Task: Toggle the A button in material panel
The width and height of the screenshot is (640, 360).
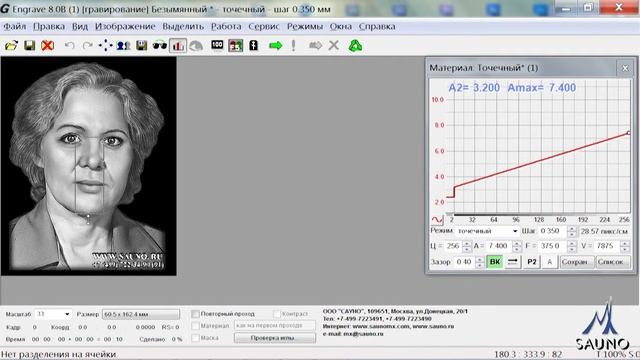Action: tap(549, 262)
